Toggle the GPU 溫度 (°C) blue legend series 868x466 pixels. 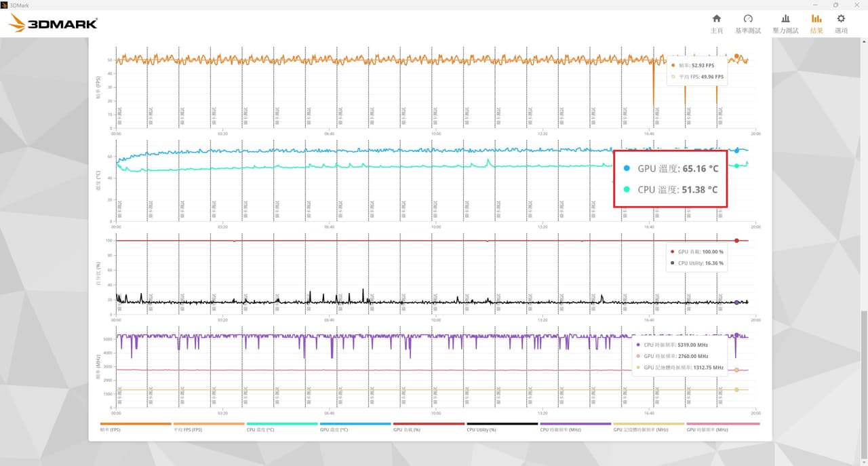[355, 426]
